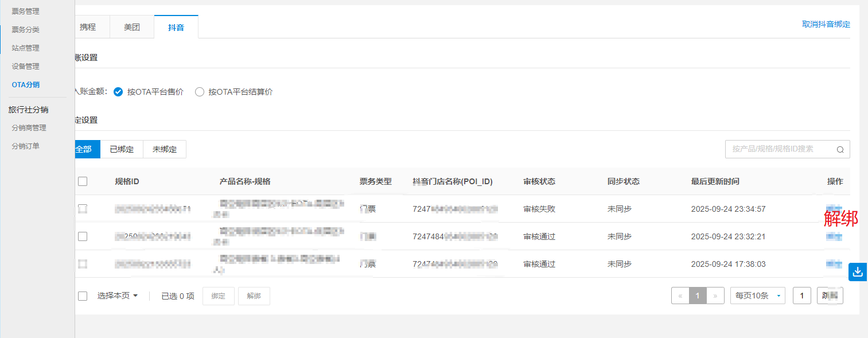The width and height of the screenshot is (868, 338).
Task: Expand the 选择本页 dropdown arrow
Action: click(135, 296)
